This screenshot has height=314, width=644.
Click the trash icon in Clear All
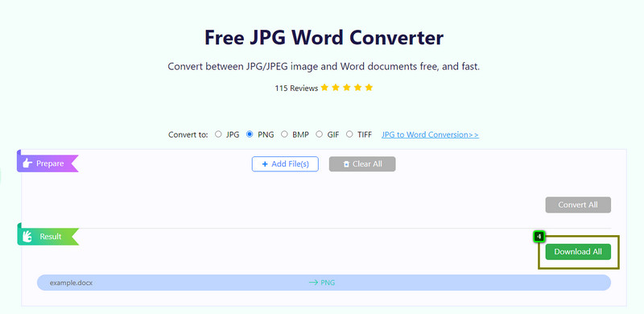(x=346, y=164)
